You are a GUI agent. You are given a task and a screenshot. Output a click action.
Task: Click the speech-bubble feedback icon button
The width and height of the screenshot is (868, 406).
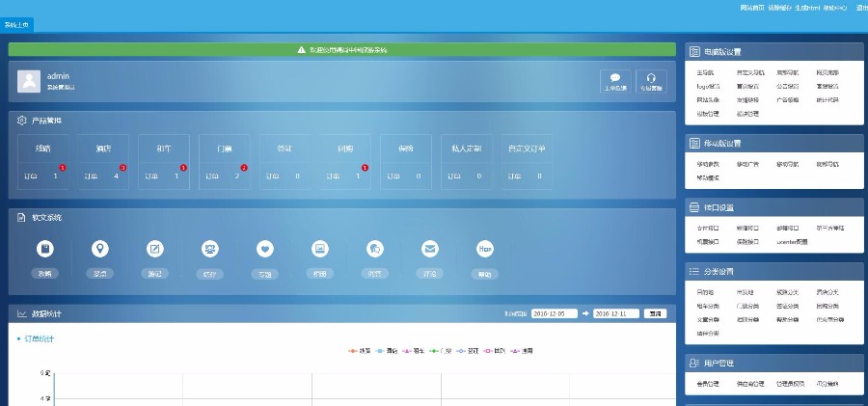tap(615, 81)
